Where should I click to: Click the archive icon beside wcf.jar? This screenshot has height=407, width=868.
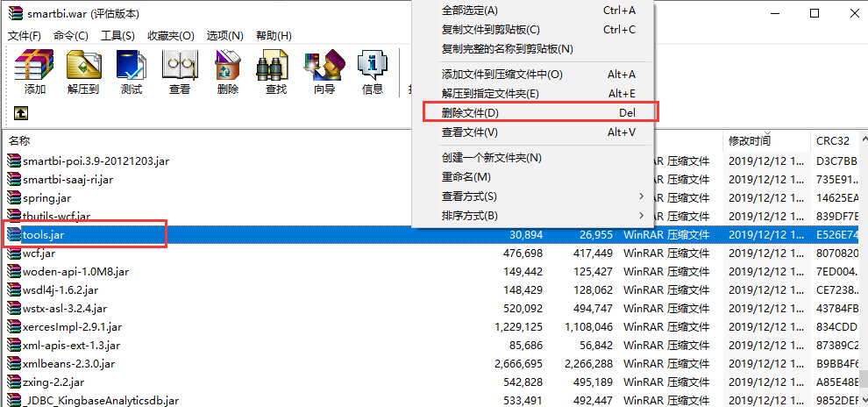(x=13, y=253)
